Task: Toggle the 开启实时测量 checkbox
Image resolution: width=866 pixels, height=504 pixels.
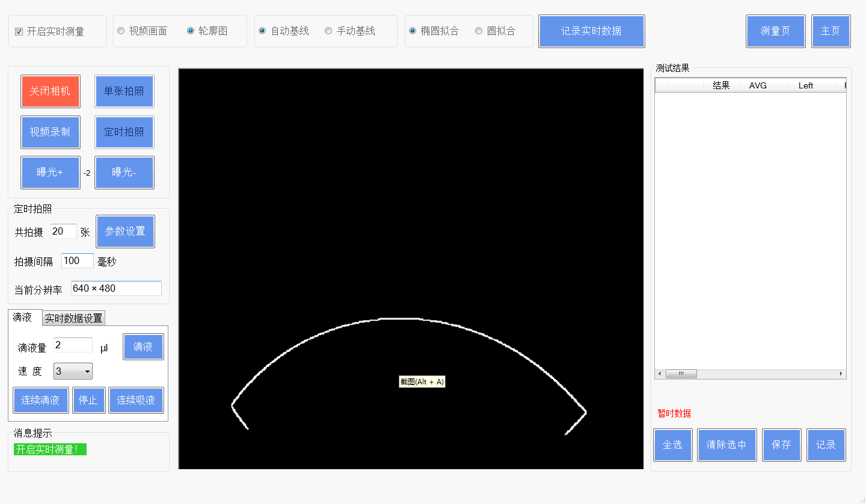Action: click(x=19, y=31)
